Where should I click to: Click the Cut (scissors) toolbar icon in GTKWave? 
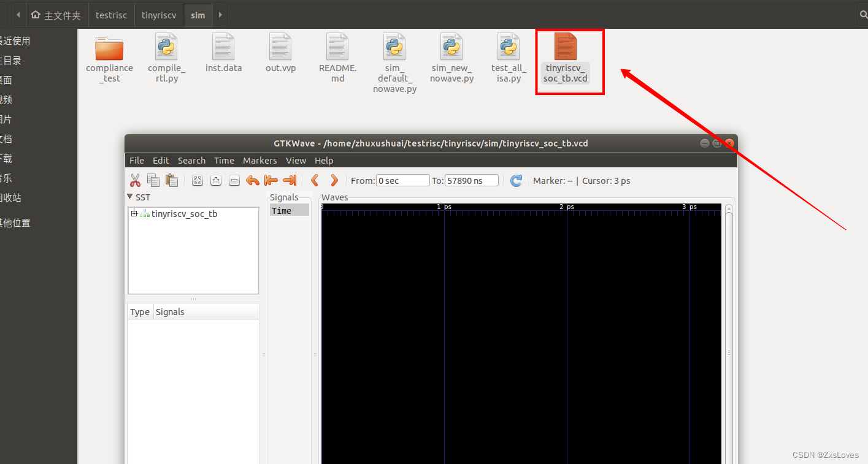click(x=135, y=180)
